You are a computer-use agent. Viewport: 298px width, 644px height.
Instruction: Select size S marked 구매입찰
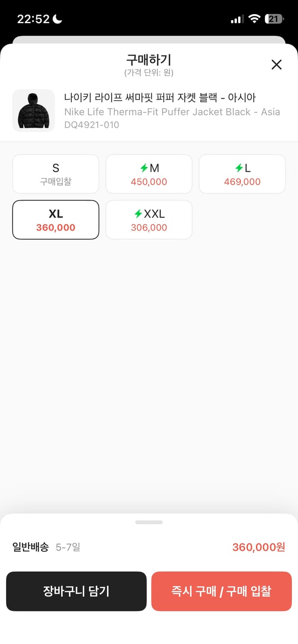[x=55, y=174]
